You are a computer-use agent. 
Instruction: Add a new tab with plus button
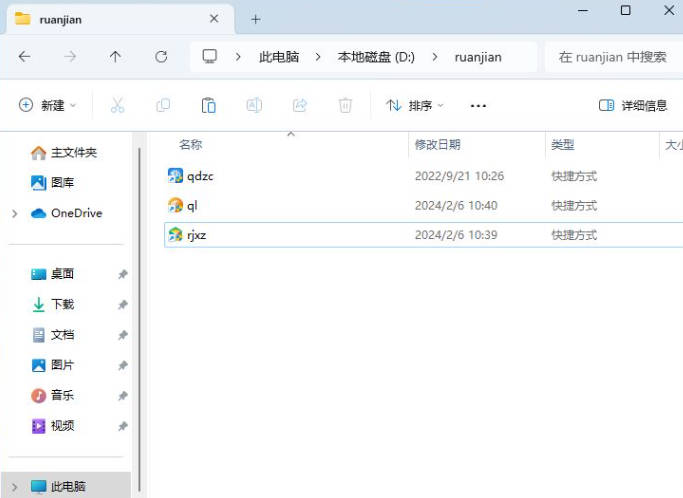(256, 19)
